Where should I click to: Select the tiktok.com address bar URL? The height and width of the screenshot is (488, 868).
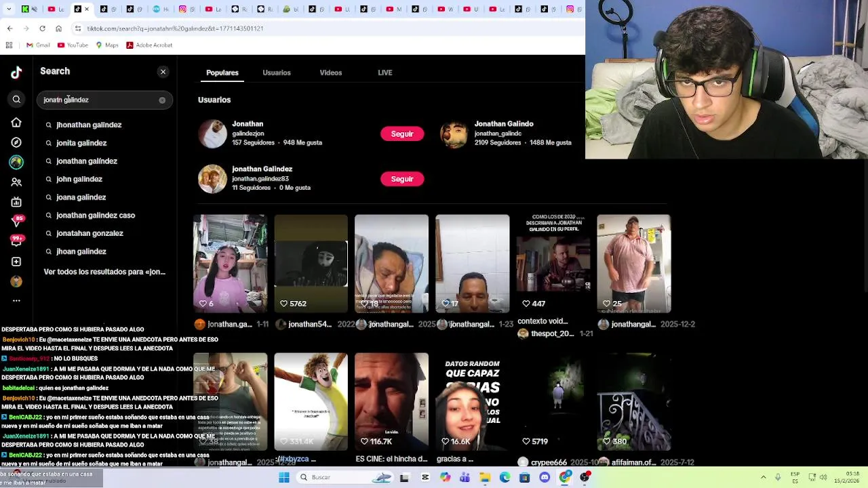[x=175, y=28]
